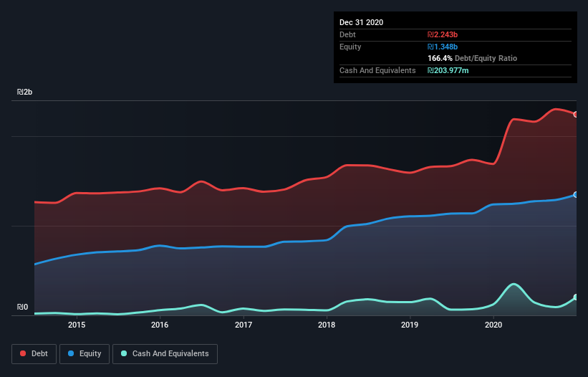The image size is (588, 377).
Task: Toggle the Equity series legend button
Action: (x=85, y=354)
